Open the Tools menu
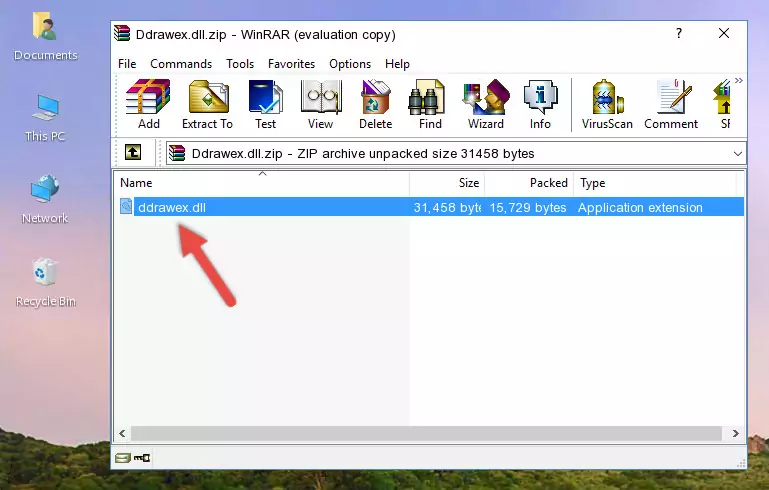 (240, 64)
